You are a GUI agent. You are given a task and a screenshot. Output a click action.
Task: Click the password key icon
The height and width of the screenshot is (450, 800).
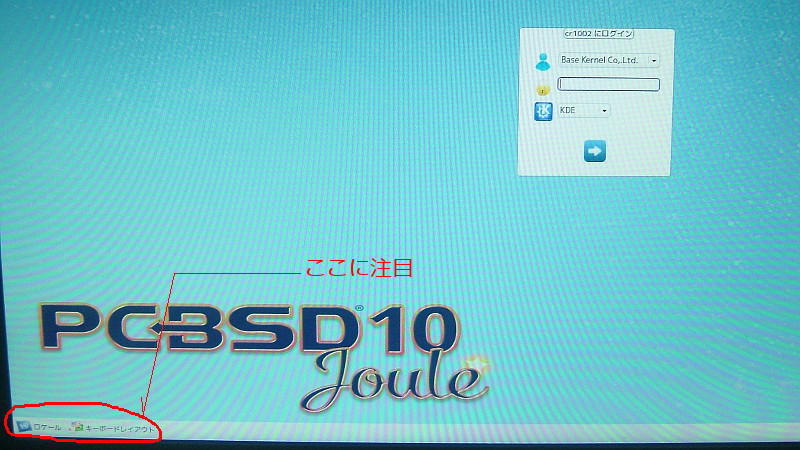[x=542, y=91]
